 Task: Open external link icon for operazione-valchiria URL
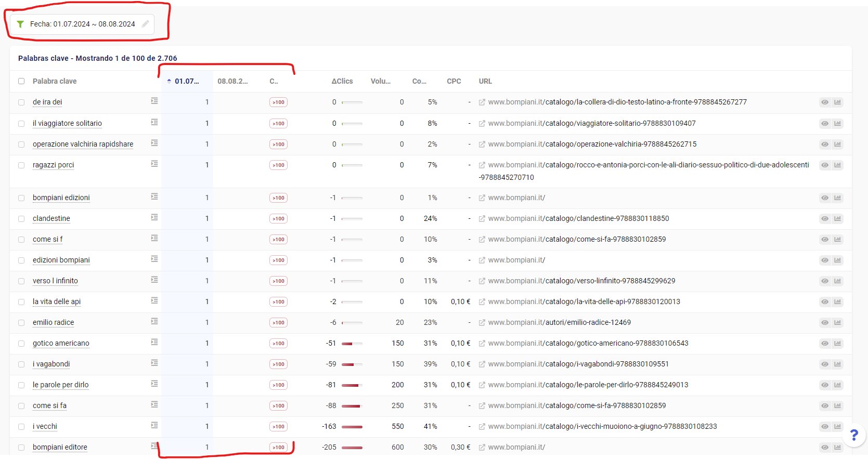[x=482, y=144]
